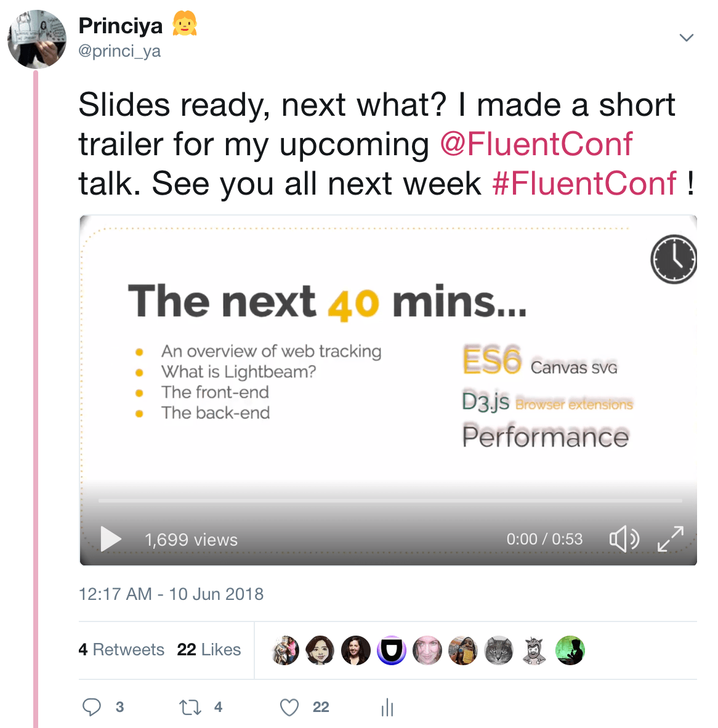The image size is (718, 728).
Task: View the 4 Retweets list
Action: click(x=121, y=649)
